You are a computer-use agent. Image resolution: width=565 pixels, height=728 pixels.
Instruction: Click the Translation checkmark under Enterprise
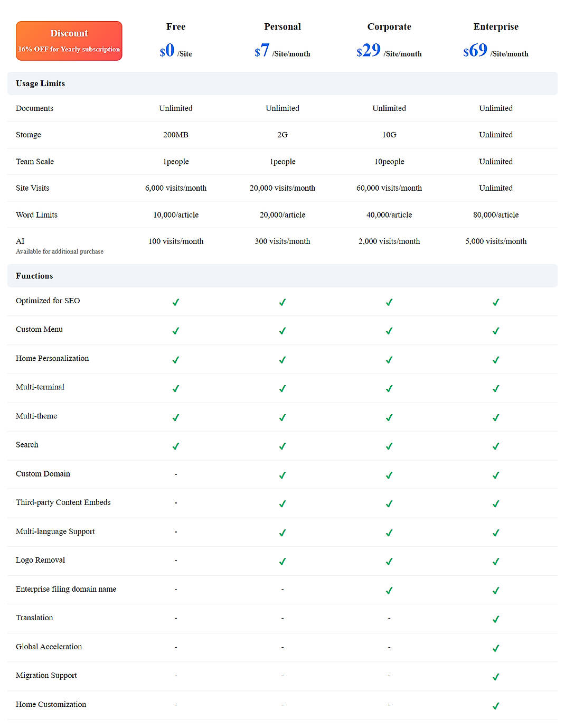point(495,619)
